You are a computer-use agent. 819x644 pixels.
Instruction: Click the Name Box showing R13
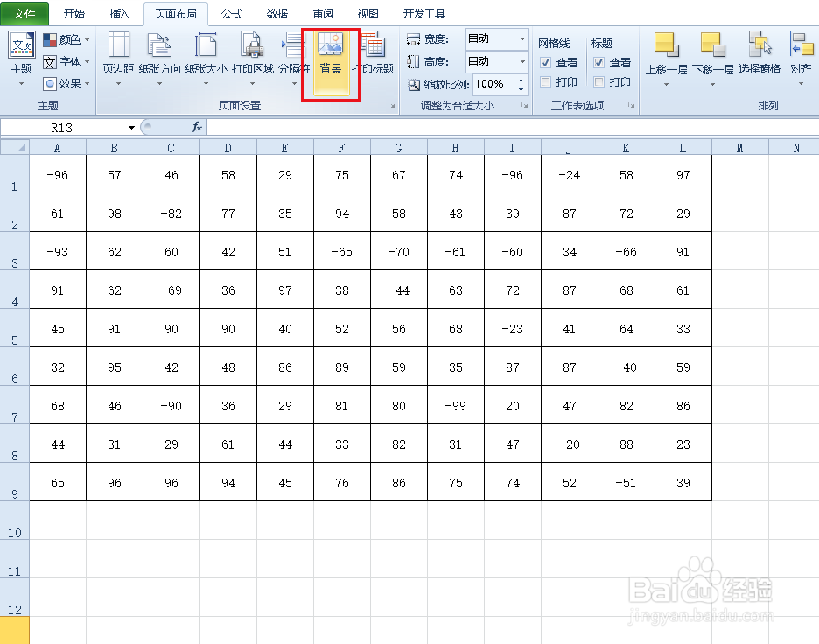pyautogui.click(x=63, y=128)
